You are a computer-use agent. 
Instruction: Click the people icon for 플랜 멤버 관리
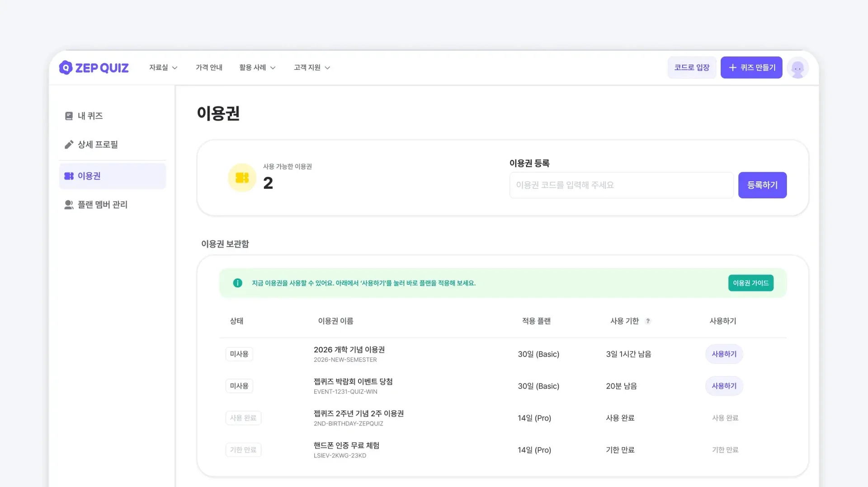(69, 205)
